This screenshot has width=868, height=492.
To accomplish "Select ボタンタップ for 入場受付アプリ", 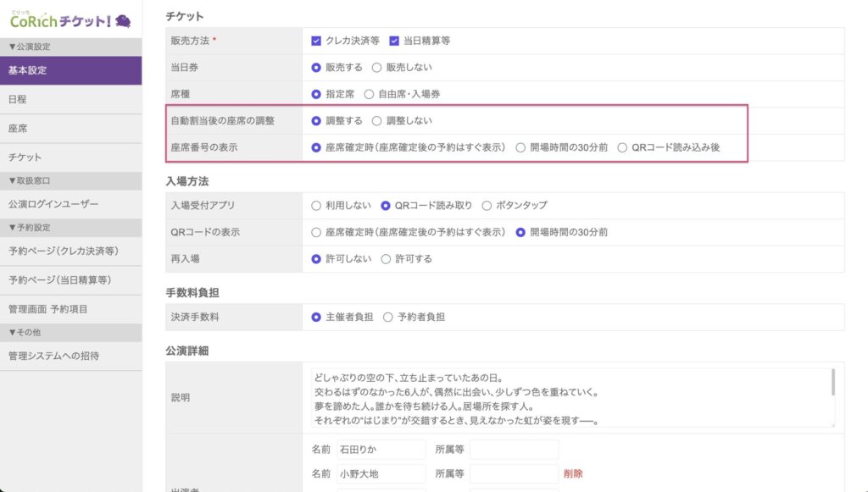I will click(487, 205).
